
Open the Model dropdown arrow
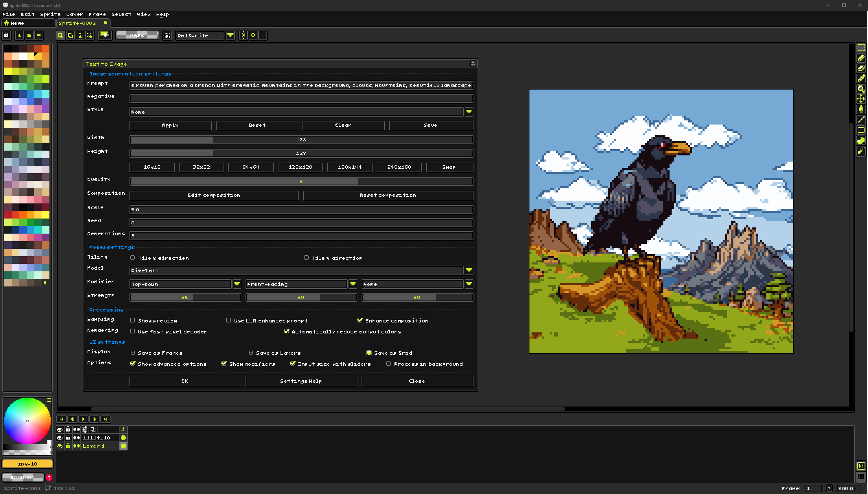tap(469, 270)
